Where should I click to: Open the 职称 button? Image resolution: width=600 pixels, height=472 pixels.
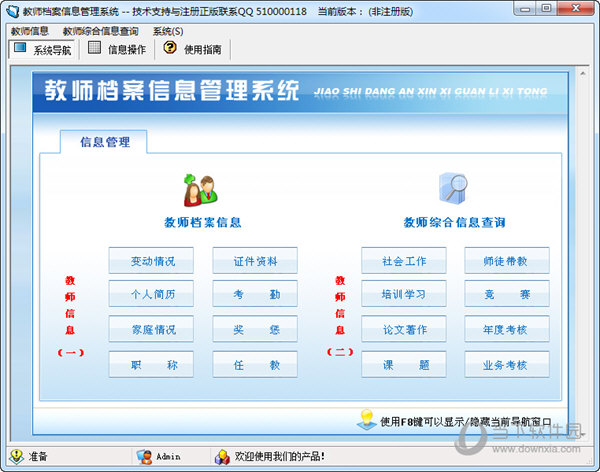coord(151,364)
